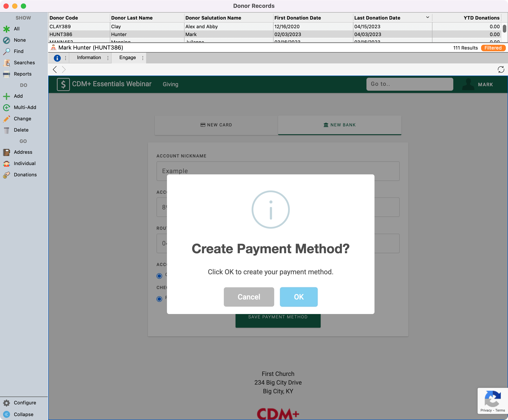Go to Donations in the sidebar

[x=25, y=175]
